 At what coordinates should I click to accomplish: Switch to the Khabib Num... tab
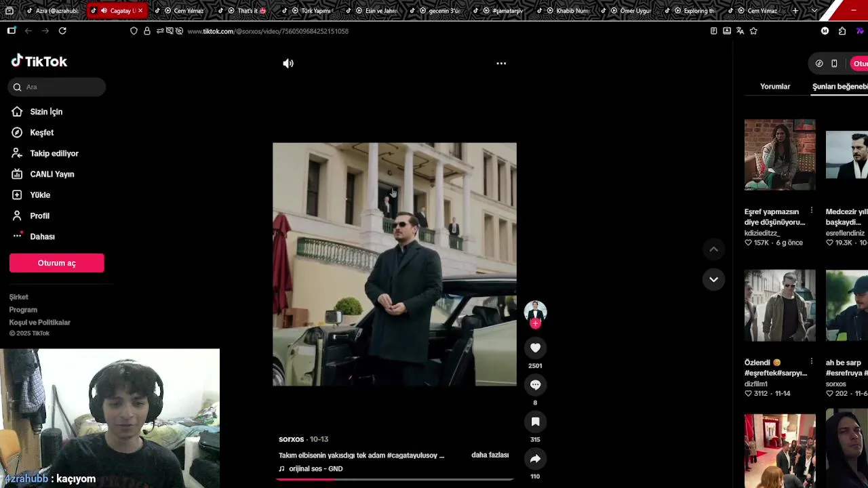pos(566,11)
